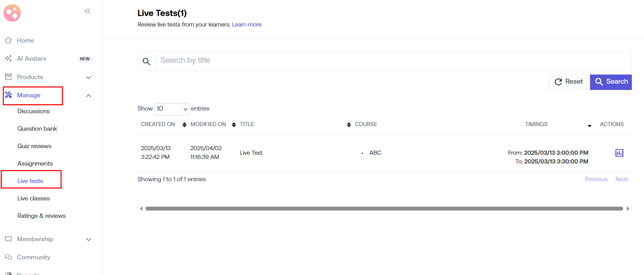The image size is (644, 275).
Task: Go to Live classes in sidebar
Action: tap(33, 198)
